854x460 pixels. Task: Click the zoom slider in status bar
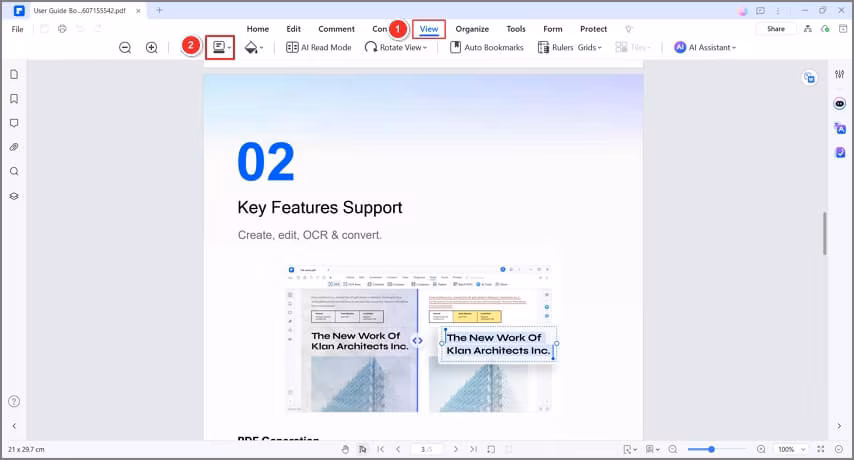(712, 450)
